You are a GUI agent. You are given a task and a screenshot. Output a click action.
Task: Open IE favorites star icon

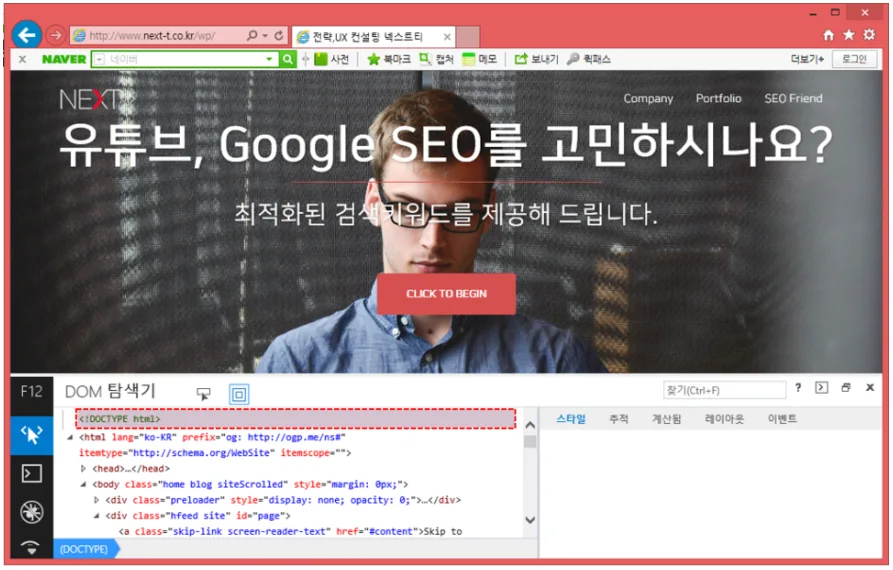pos(849,35)
